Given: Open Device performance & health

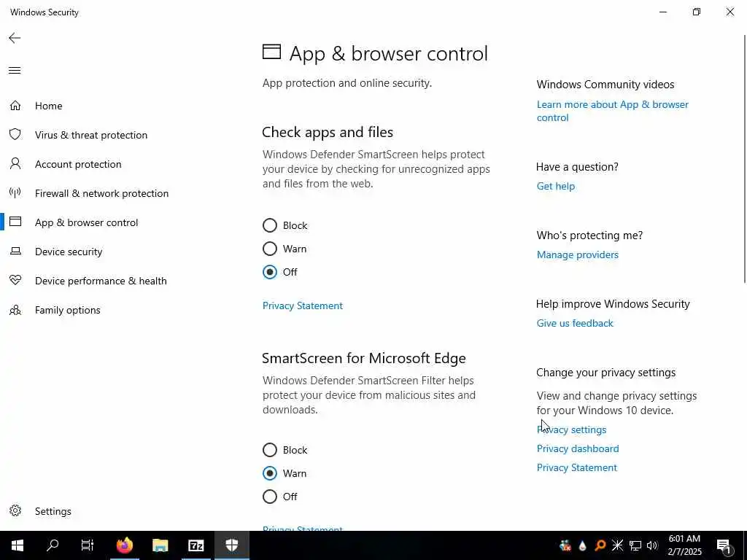Looking at the screenshot, I should pyautogui.click(x=101, y=281).
